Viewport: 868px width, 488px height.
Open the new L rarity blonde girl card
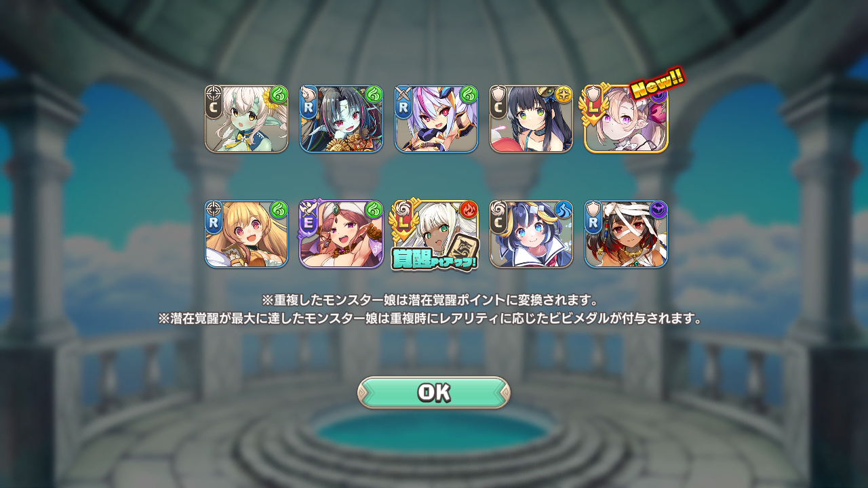click(x=627, y=119)
